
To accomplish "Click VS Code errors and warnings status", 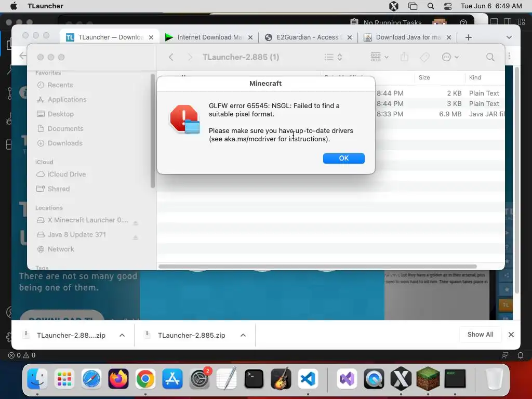I will click(x=22, y=355).
